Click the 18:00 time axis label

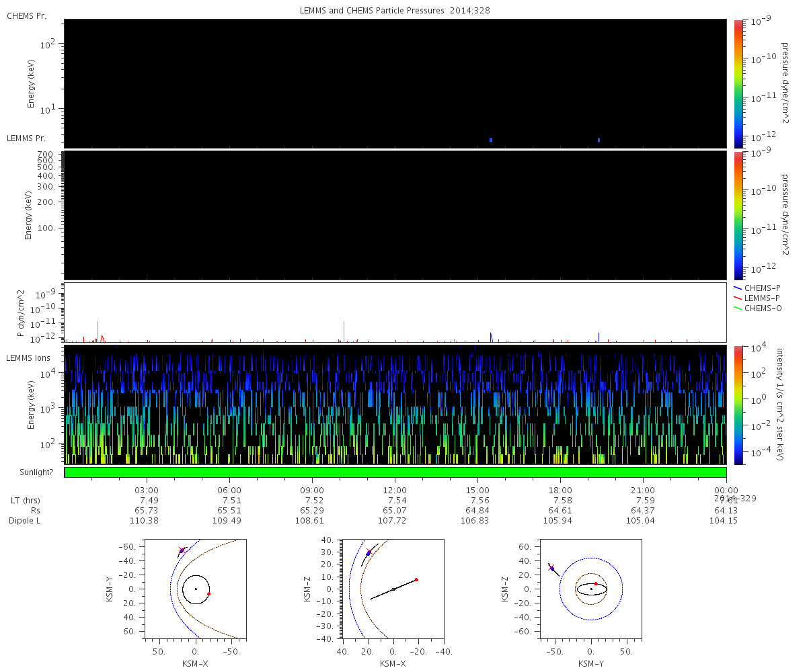click(560, 490)
